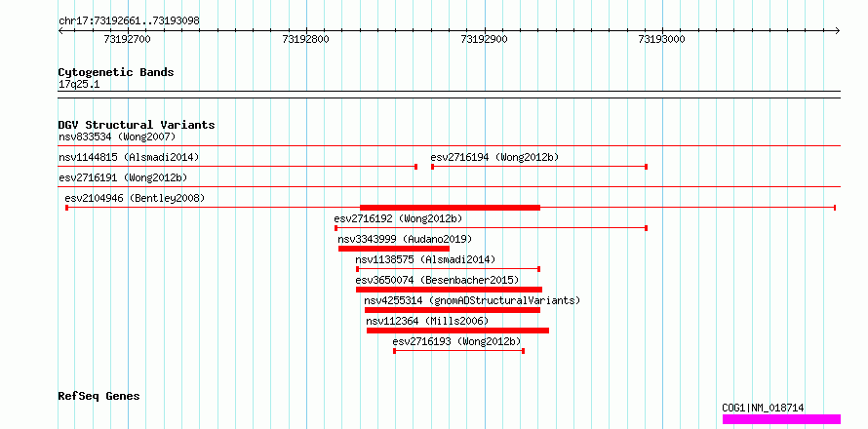Click the red bar for esv3650074
The image size is (868, 429).
[449, 290]
